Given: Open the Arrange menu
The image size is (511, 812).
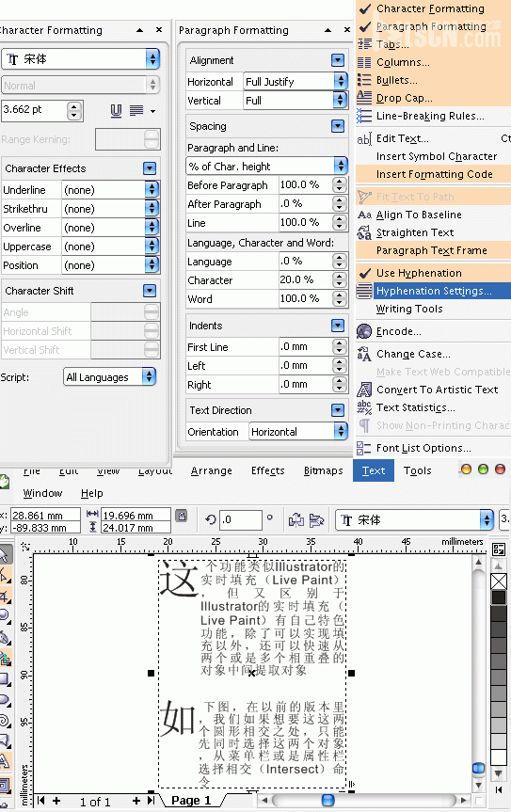Looking at the screenshot, I should [x=211, y=470].
